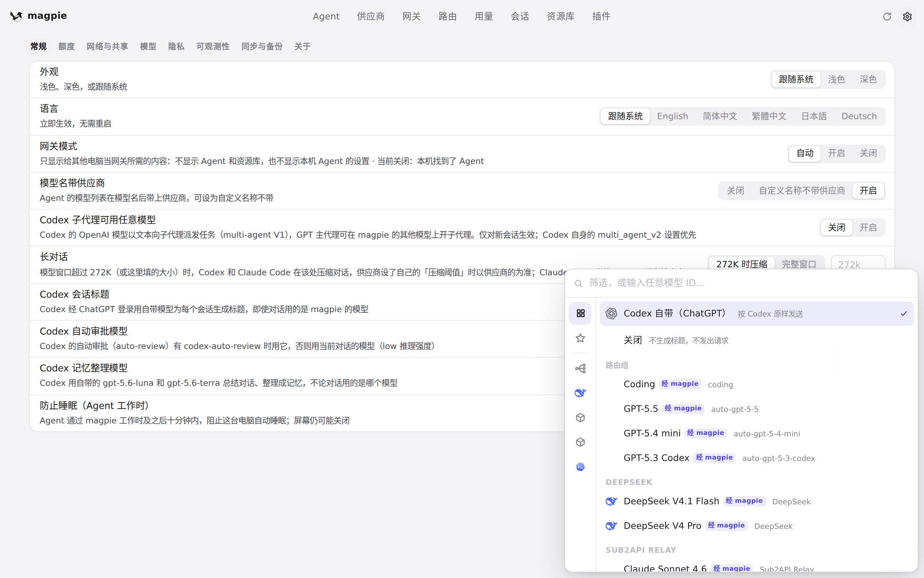Choose 简体中文 language button

point(720,116)
